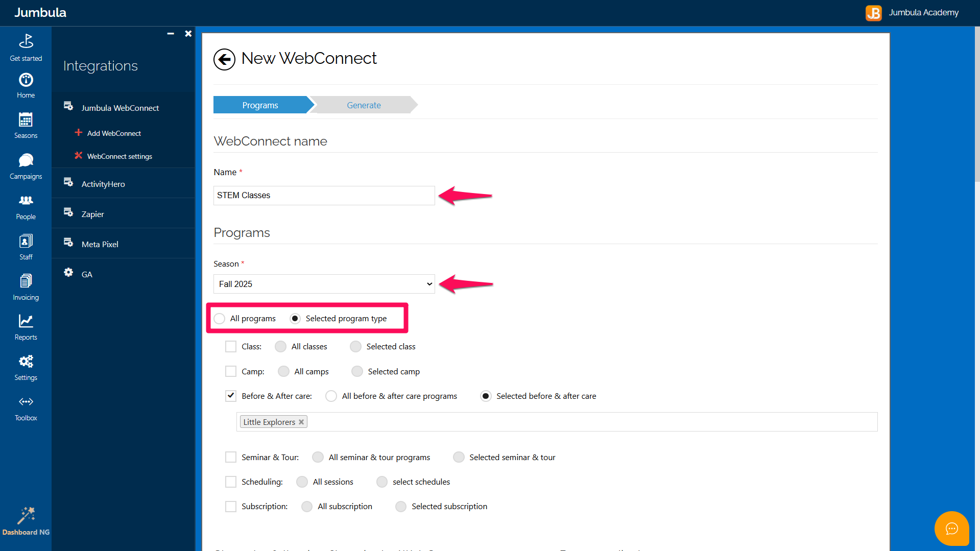The image size is (980, 551).
Task: Open Staff section icon
Action: pyautogui.click(x=26, y=241)
